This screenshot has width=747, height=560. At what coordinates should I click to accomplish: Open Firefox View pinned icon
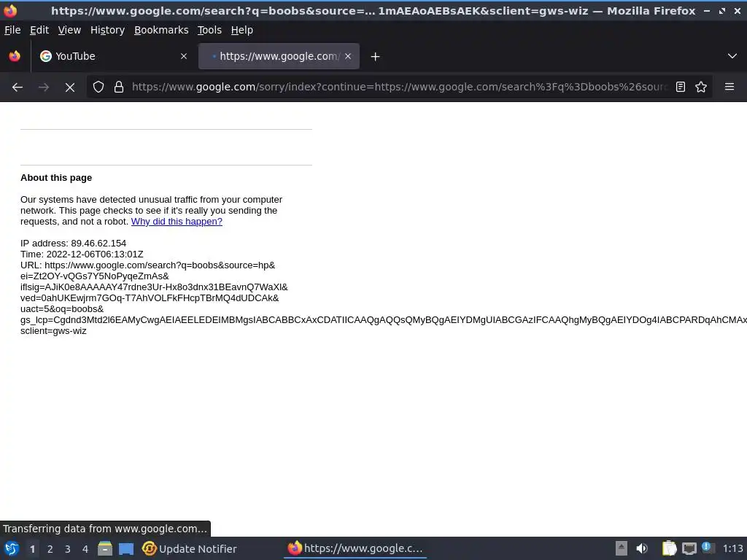click(15, 56)
